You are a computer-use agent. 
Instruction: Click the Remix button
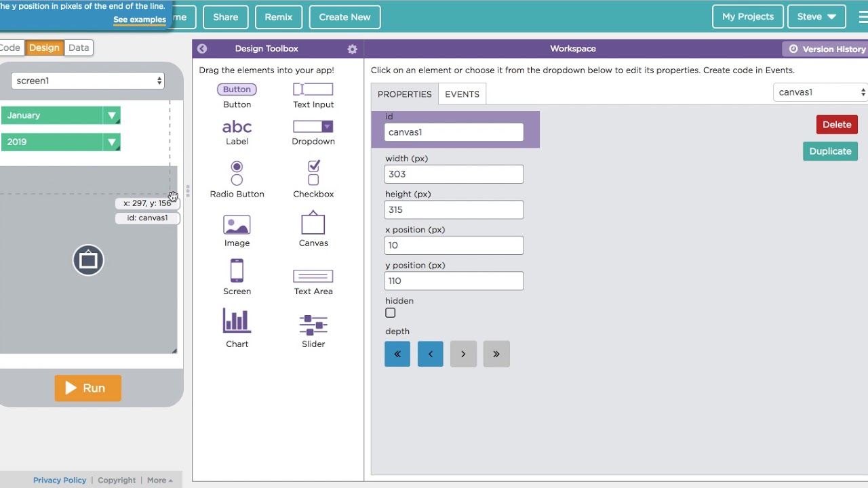pyautogui.click(x=279, y=17)
